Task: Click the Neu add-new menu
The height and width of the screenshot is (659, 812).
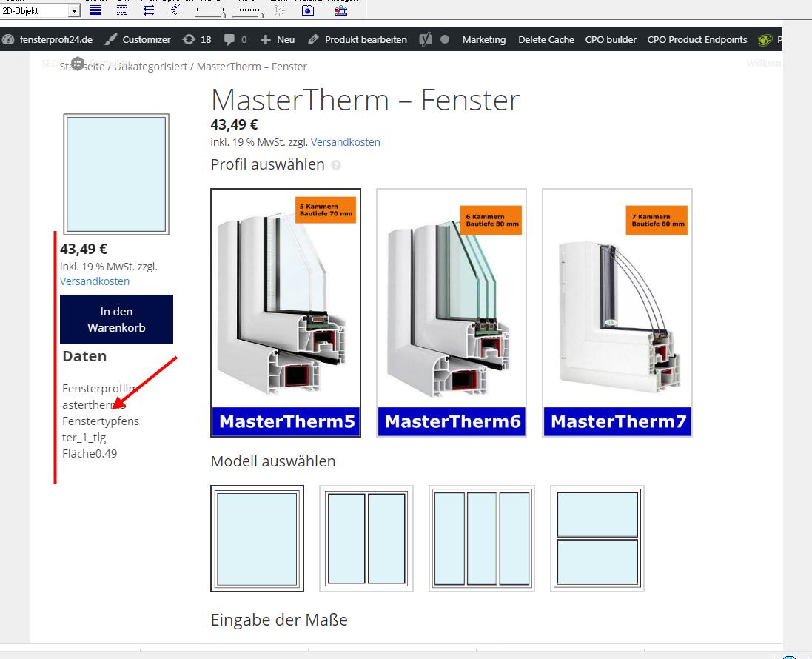Action: coord(278,39)
